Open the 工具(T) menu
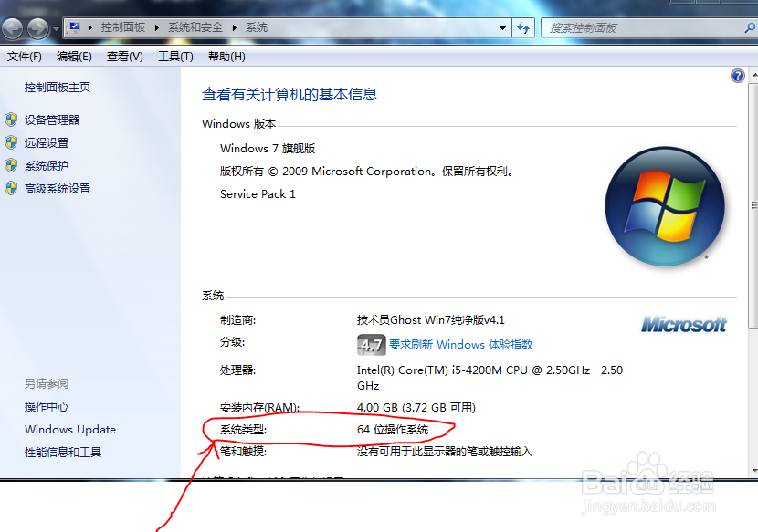 (175, 57)
